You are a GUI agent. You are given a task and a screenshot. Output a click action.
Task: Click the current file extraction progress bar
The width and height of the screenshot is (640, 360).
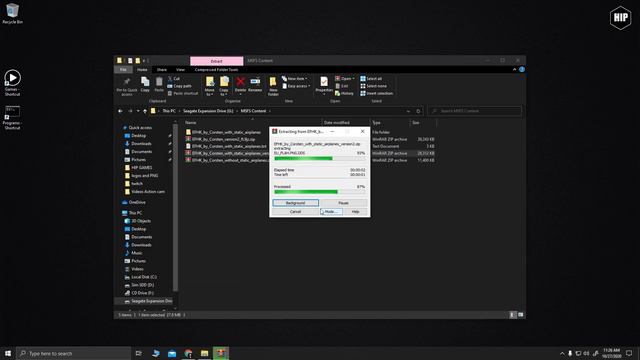point(319,158)
